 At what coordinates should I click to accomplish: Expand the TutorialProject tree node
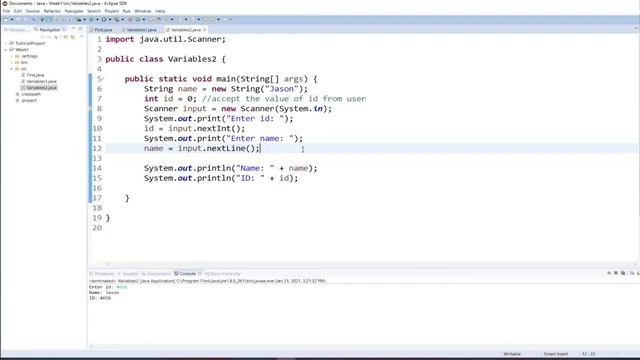click(x=6, y=43)
